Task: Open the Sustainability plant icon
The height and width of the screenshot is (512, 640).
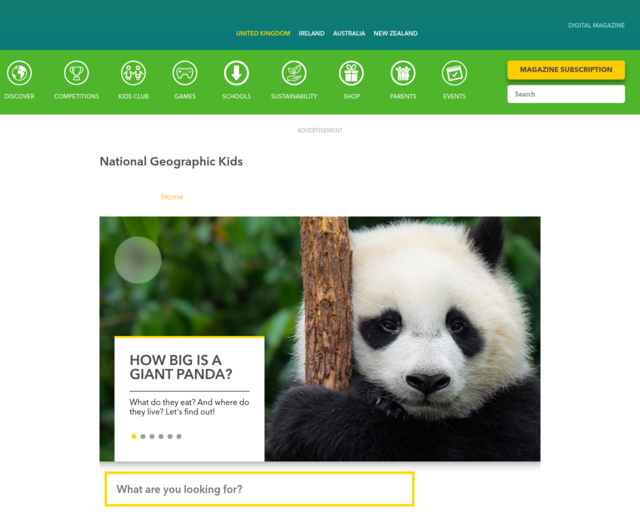Action: [x=294, y=73]
